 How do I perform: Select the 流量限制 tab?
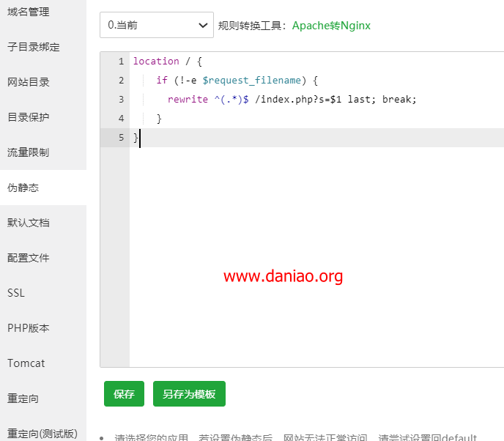[43, 152]
